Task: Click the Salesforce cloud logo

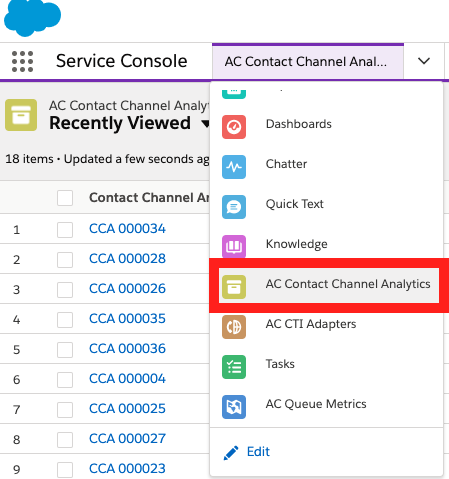Action: point(32,17)
